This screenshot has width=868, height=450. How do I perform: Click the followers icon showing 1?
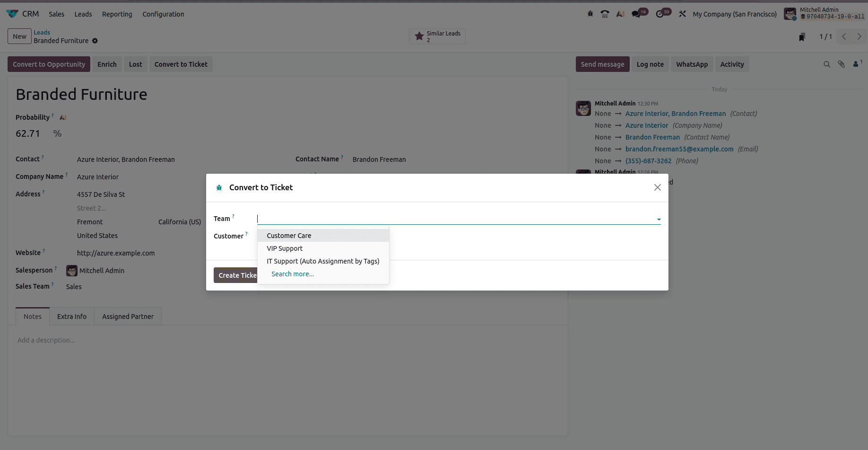pos(856,64)
